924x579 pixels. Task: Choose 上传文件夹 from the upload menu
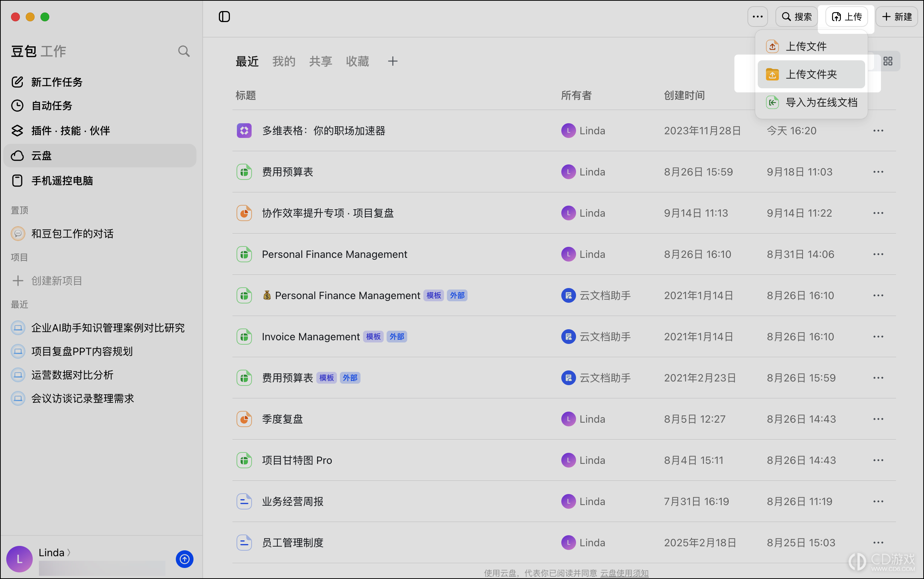click(x=811, y=74)
